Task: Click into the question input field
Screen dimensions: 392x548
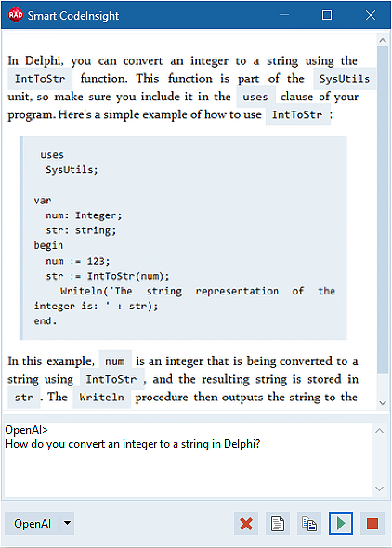Action: click(x=188, y=460)
